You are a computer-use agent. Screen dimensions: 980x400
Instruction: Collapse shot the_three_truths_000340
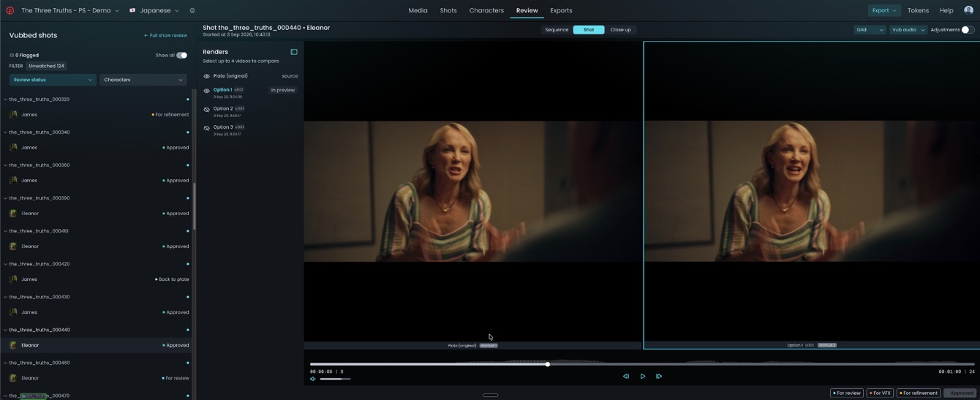(x=5, y=132)
